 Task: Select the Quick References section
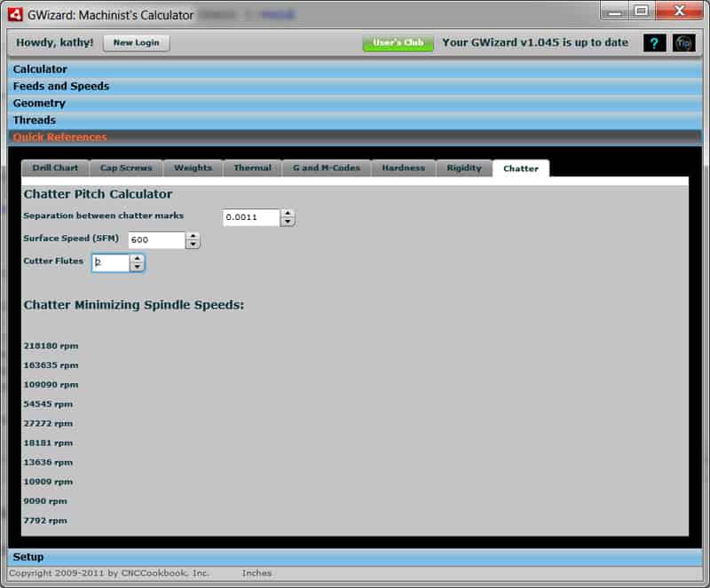click(58, 137)
